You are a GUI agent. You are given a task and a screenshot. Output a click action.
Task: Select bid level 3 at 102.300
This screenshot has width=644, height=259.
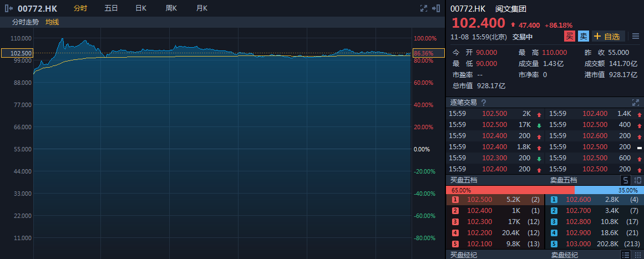(495, 222)
